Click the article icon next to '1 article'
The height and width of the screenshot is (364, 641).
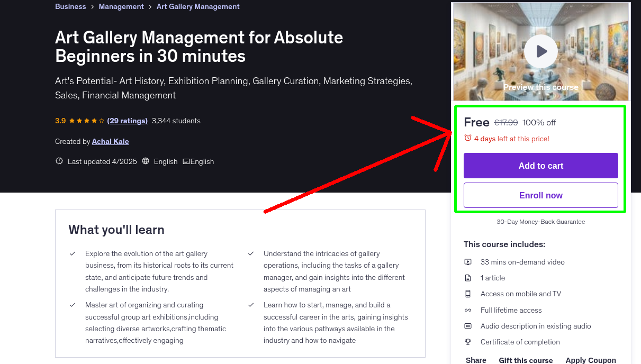pyautogui.click(x=468, y=278)
